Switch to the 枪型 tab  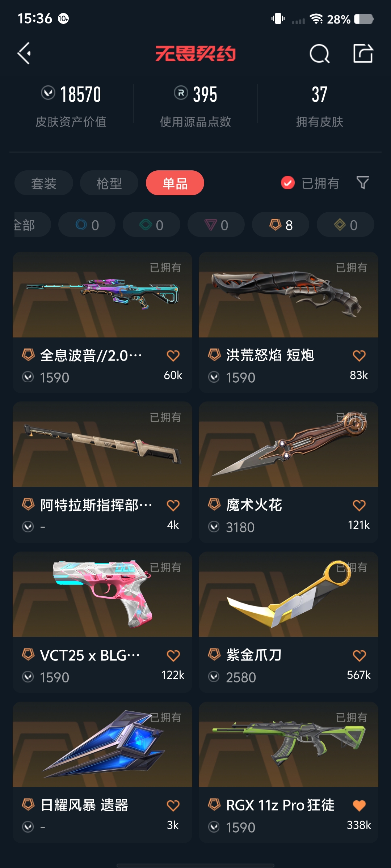[x=109, y=183]
